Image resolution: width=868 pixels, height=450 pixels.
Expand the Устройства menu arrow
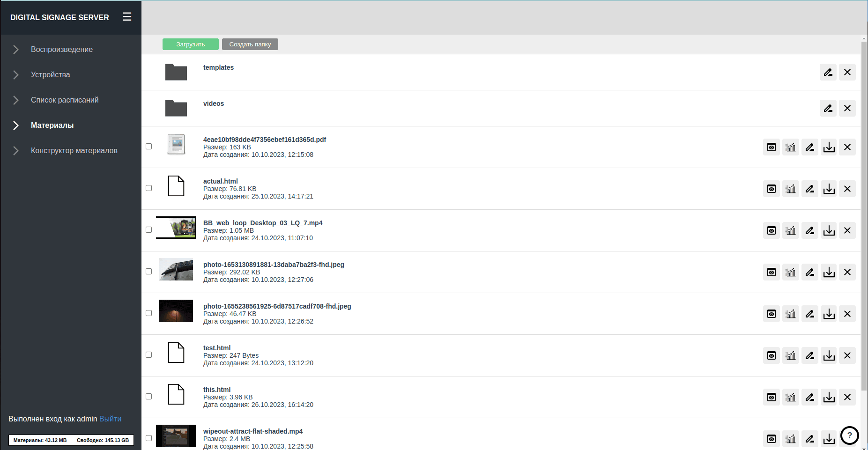click(16, 75)
